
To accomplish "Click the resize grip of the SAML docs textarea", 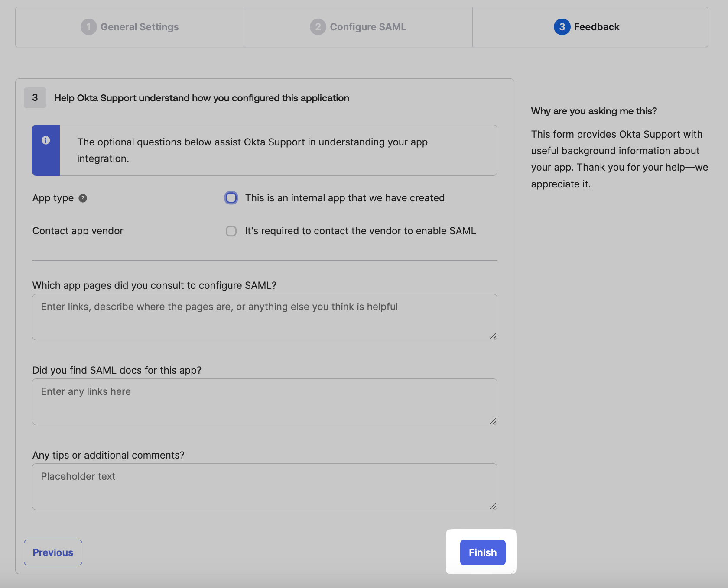I will click(492, 420).
